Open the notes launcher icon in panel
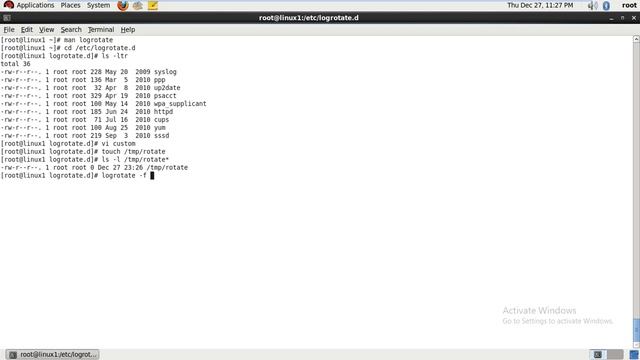The width and height of the screenshot is (640, 360). pos(153,5)
